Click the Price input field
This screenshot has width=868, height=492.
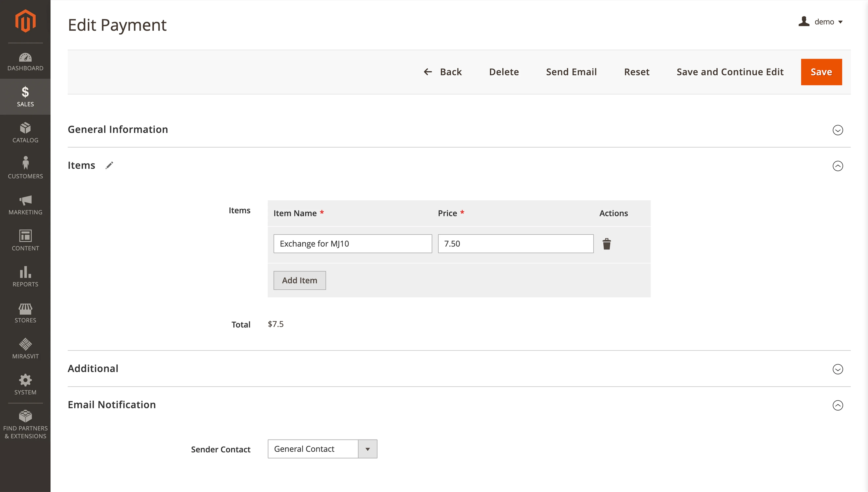[x=515, y=244]
